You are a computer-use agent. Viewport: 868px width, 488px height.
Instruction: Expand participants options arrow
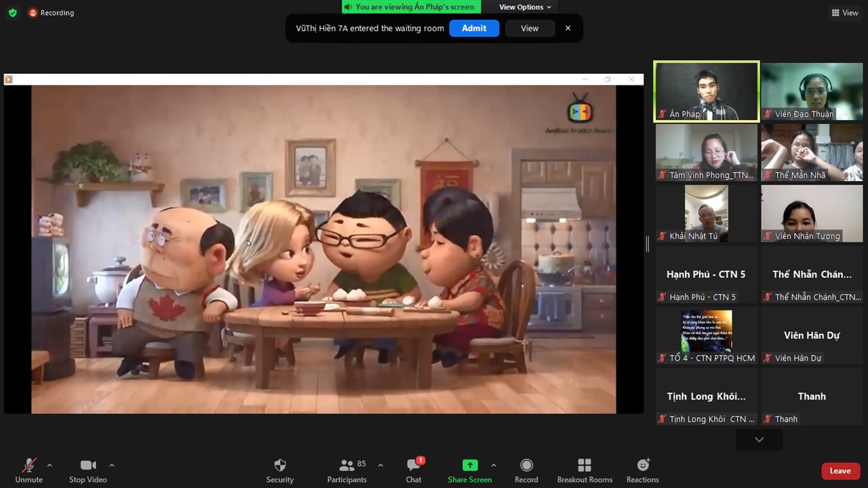[380, 465]
